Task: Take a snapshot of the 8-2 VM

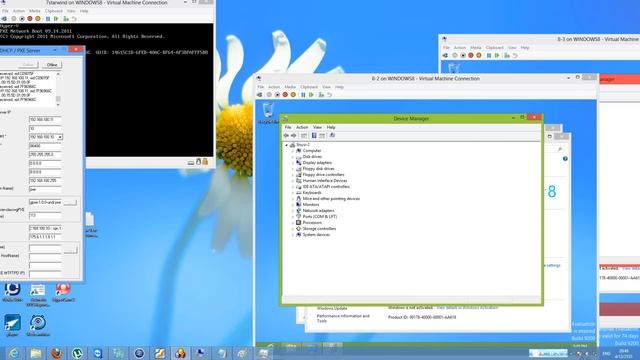Action: pyautogui.click(x=321, y=95)
